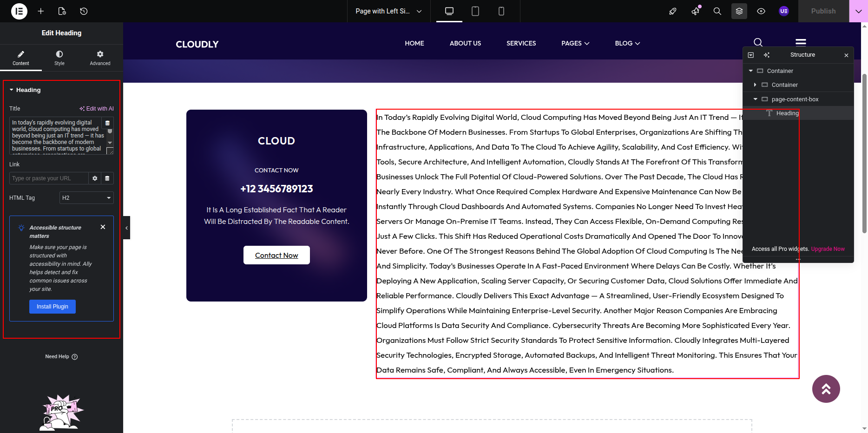
Task: Switch to the Style tab
Action: 59,58
